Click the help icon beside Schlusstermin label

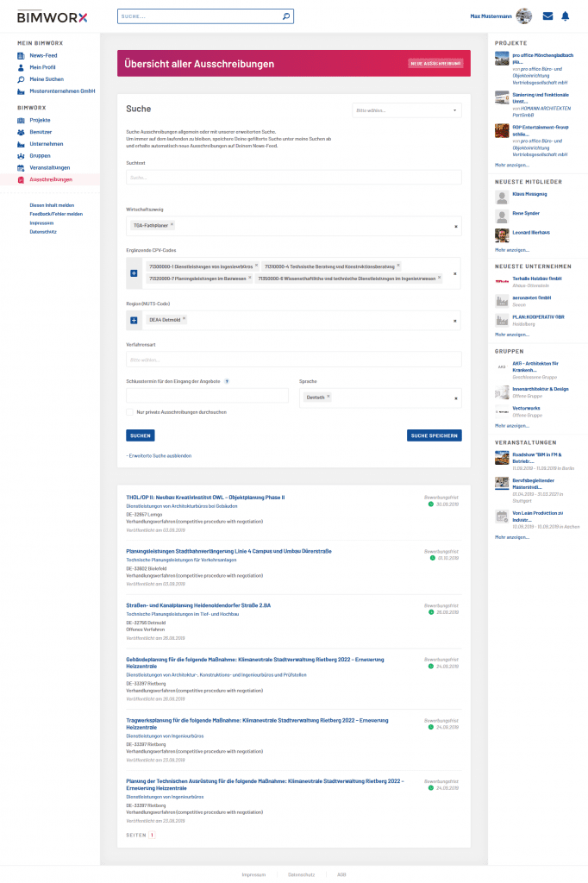point(227,380)
